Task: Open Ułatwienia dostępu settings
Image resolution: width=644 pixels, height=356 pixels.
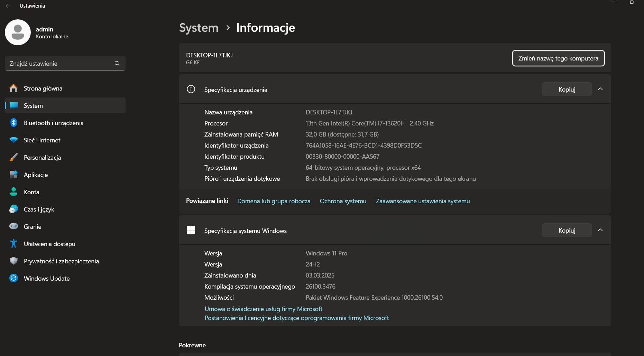Action: pyautogui.click(x=65, y=244)
